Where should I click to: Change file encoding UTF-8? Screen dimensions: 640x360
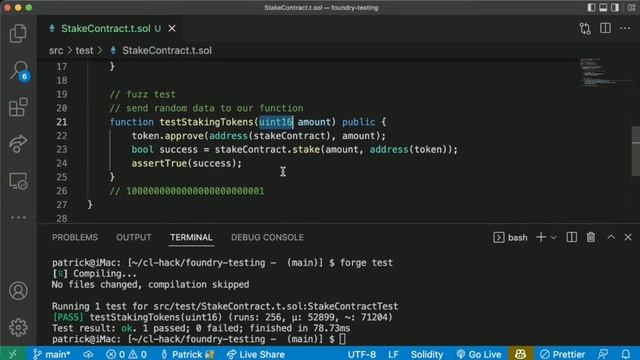click(x=362, y=354)
